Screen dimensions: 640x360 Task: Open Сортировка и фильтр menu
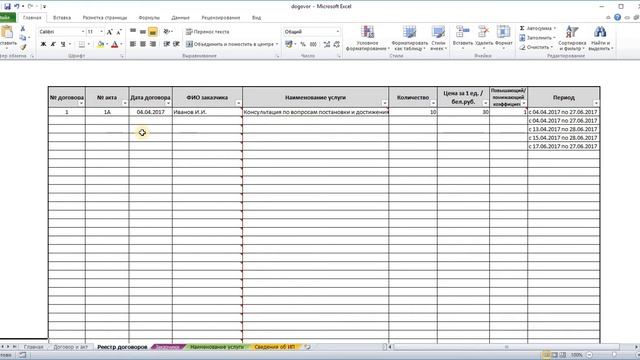point(572,38)
